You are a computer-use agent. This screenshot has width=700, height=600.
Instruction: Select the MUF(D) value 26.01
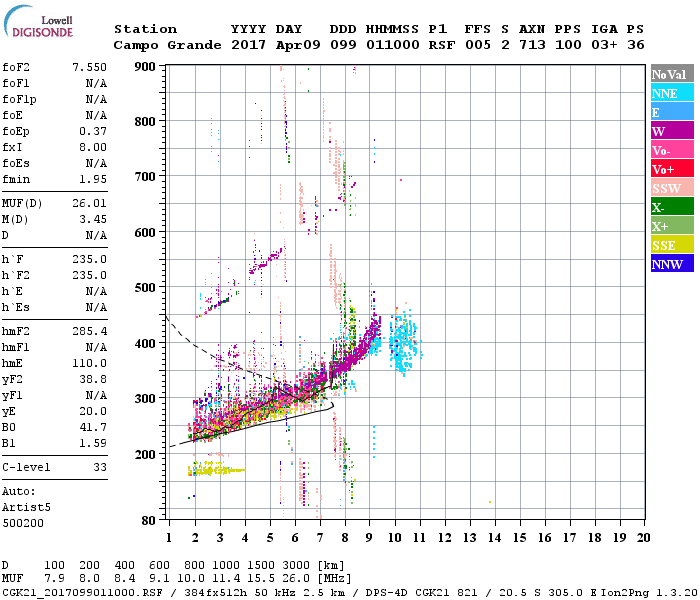(89, 203)
